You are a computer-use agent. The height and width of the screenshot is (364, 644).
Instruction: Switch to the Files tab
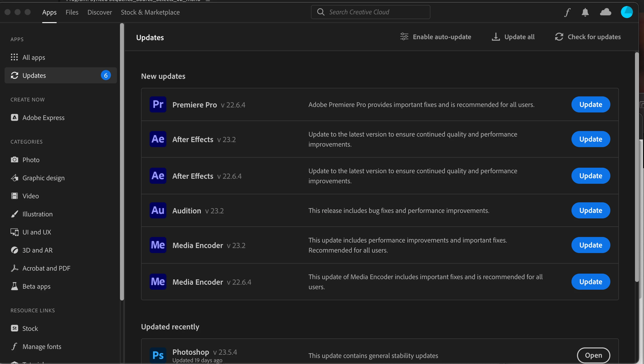click(72, 12)
